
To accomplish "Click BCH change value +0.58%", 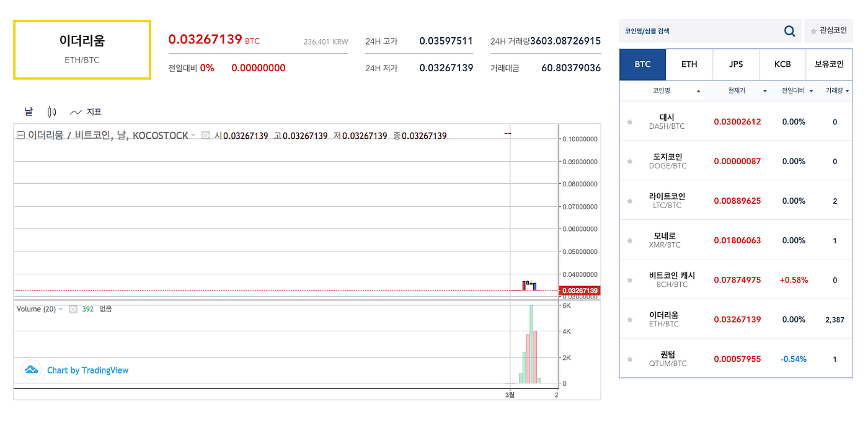I will coord(794,280).
